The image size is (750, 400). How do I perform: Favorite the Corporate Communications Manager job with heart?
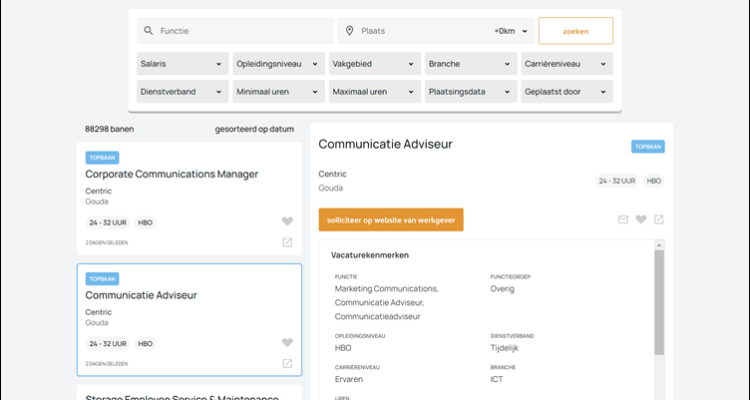click(287, 222)
